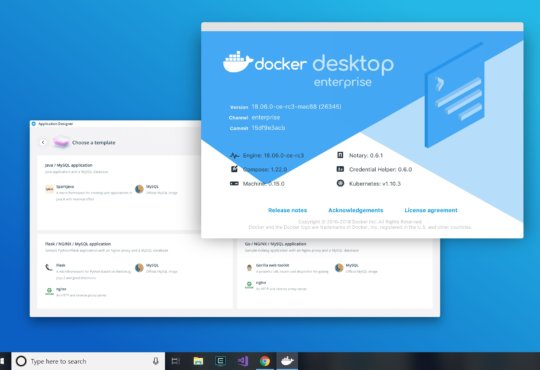
Task: Open File Explorer from the taskbar
Action: point(198,361)
